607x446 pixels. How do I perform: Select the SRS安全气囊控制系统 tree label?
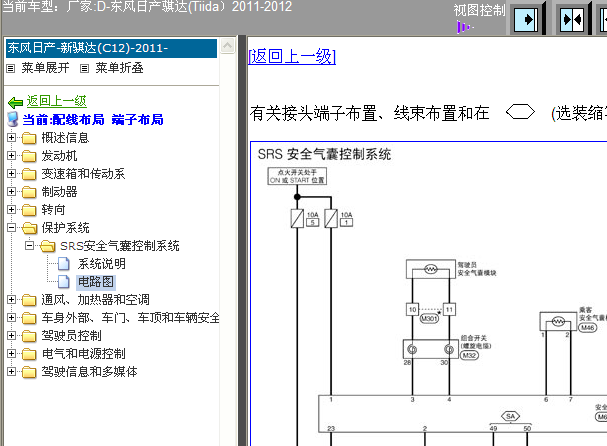coord(120,246)
